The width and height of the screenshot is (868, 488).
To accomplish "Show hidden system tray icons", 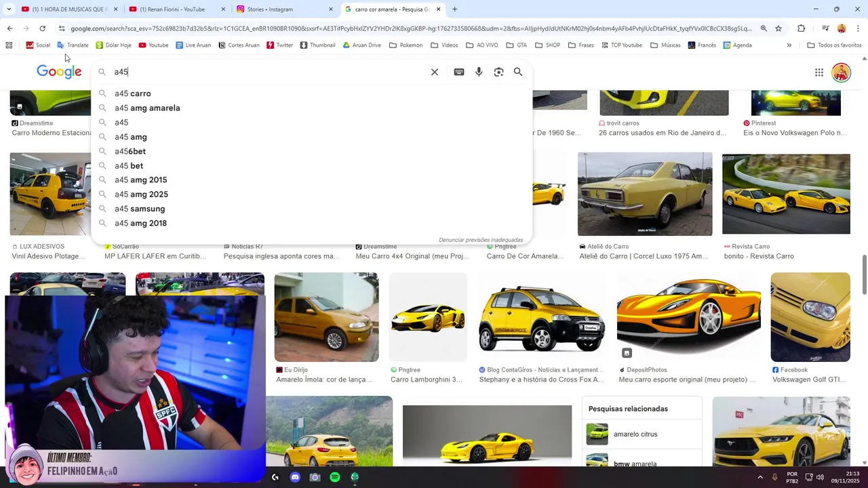I will click(759, 477).
